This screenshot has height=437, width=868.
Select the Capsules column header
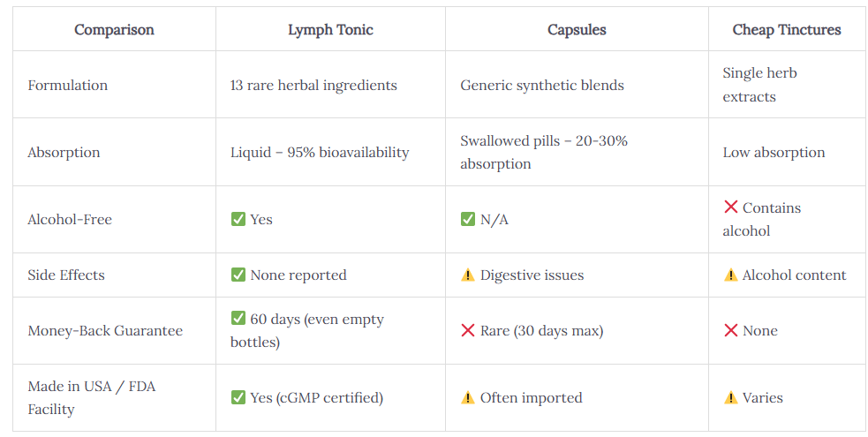point(577,29)
